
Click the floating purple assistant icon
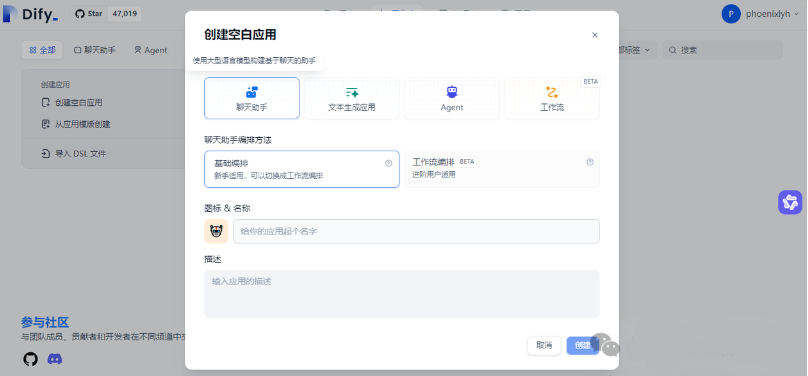click(790, 202)
